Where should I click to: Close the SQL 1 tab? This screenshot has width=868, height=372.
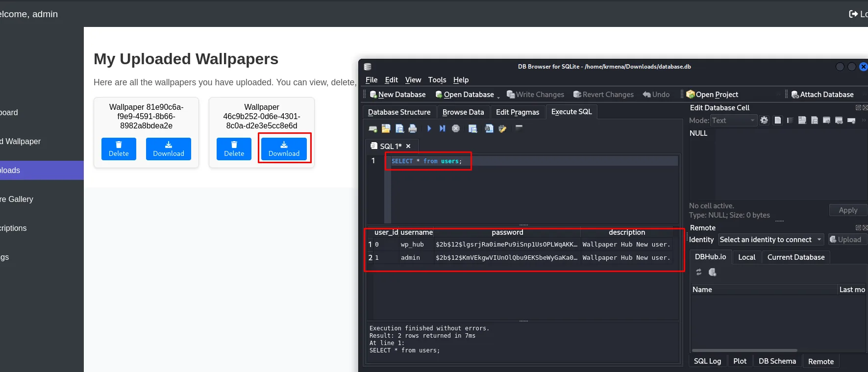click(408, 146)
